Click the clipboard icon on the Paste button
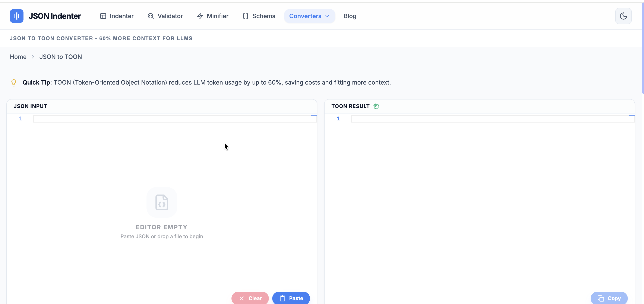 point(283,298)
